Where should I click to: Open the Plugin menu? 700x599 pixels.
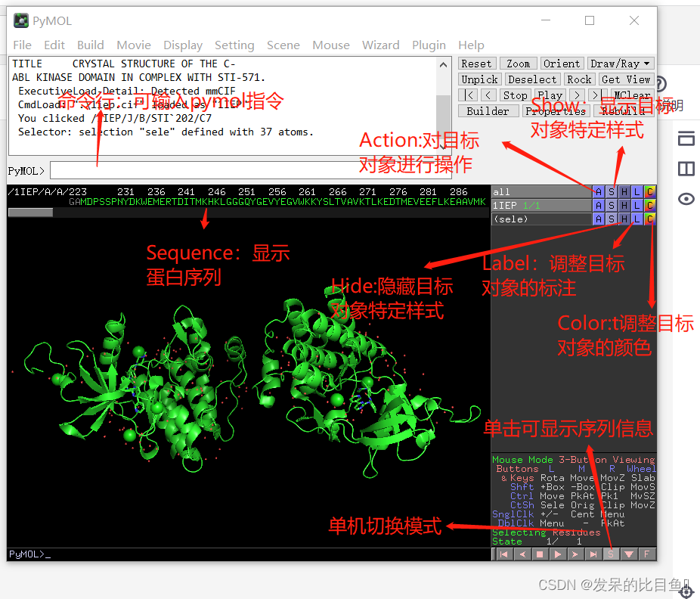pyautogui.click(x=429, y=45)
